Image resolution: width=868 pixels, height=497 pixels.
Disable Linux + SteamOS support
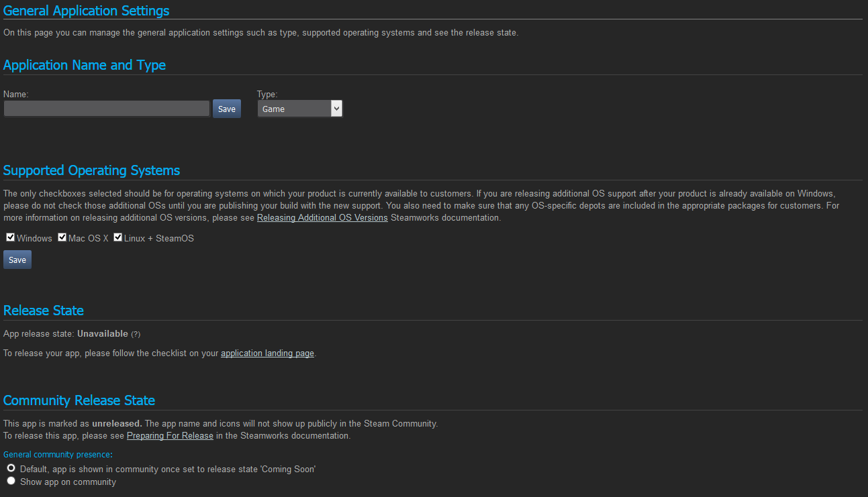tap(117, 237)
